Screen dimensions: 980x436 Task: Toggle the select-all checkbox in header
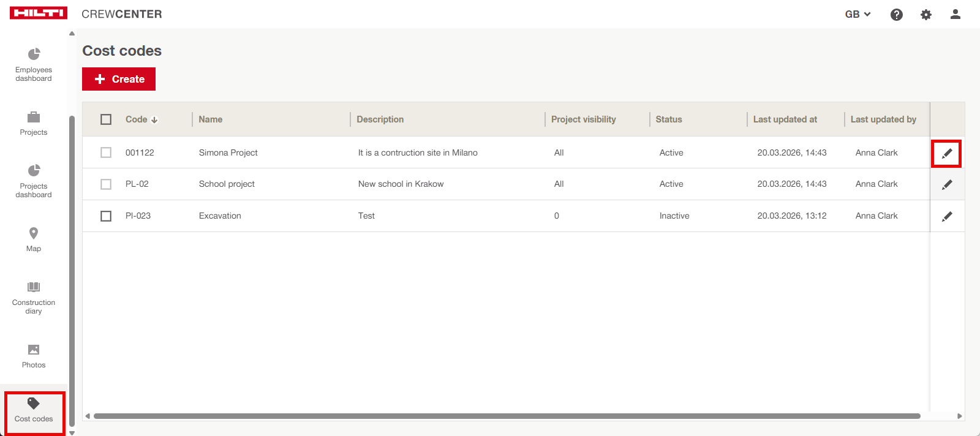(x=106, y=119)
